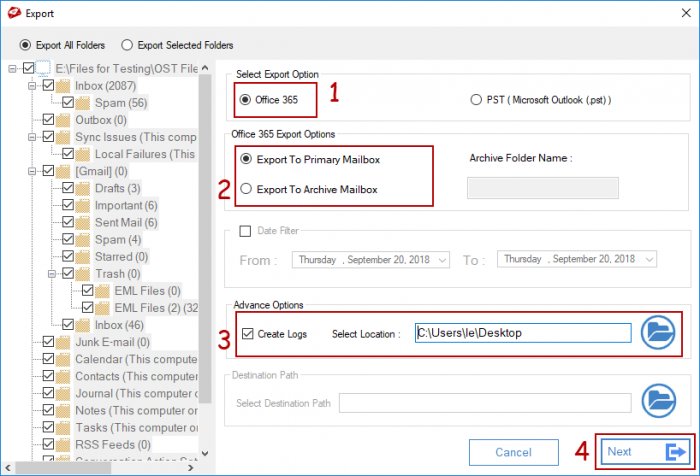Choose the Office 365 export option
The width and height of the screenshot is (700, 476).
(246, 100)
